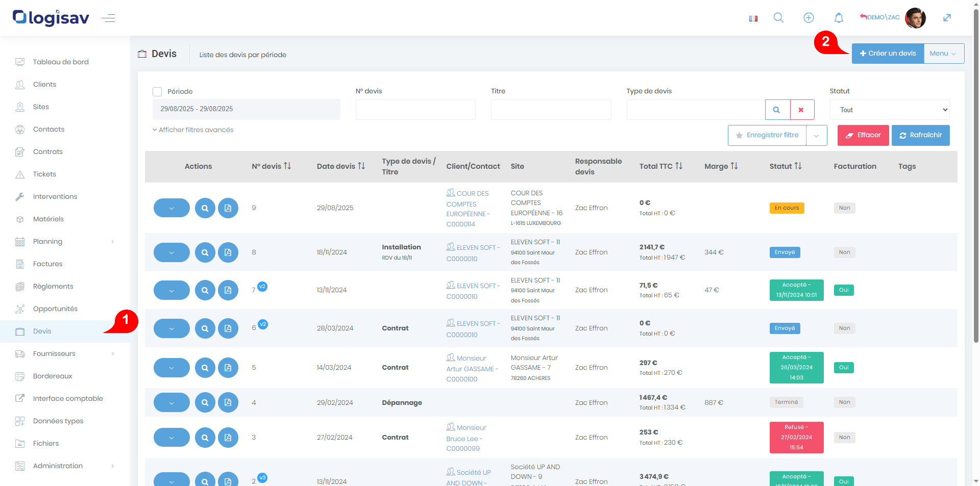Open PDF of devis 4
Image resolution: width=980 pixels, height=486 pixels.
click(228, 402)
